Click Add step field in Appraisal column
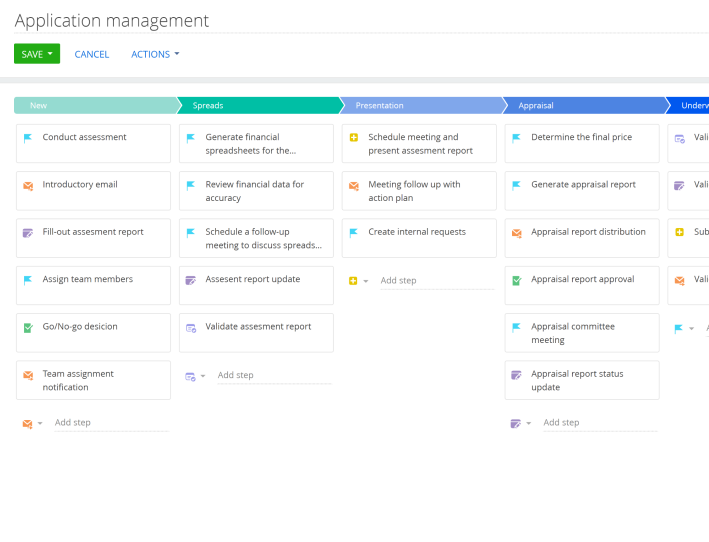This screenshot has height=542, width=709. (598, 423)
